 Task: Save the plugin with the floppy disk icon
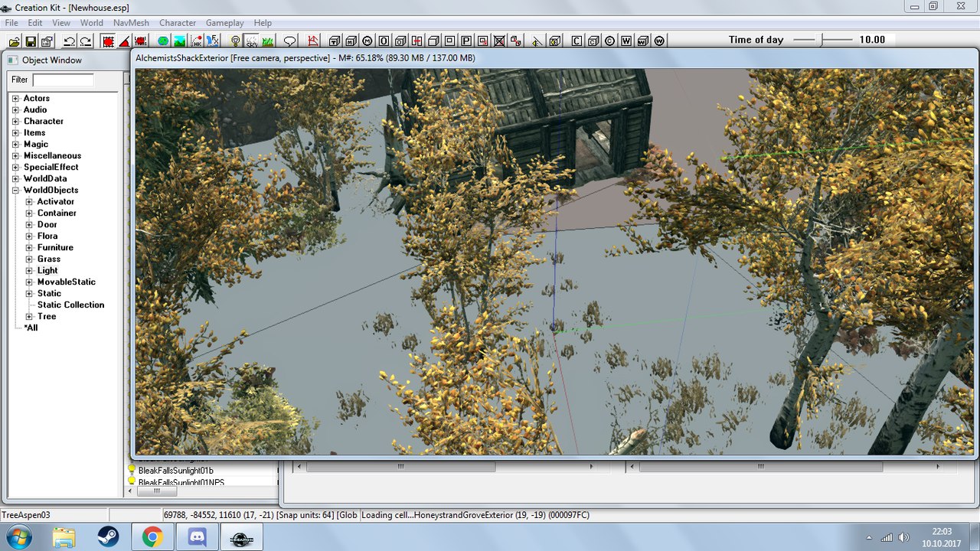tap(31, 41)
